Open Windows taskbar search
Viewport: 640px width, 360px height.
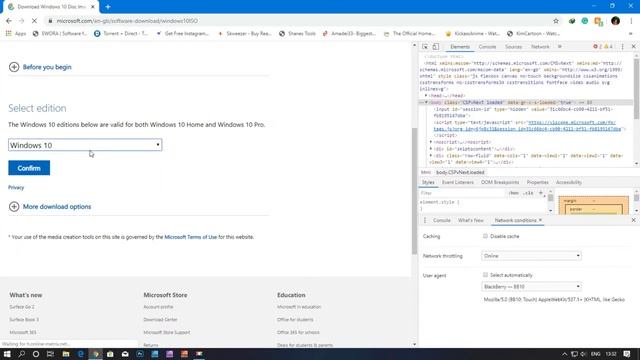[22, 354]
